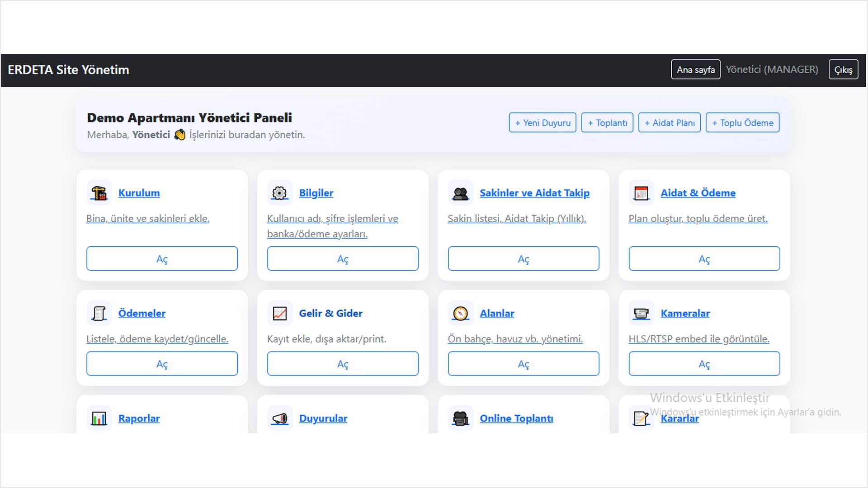Click the Online Toplantı video camera icon
Viewport: 868px width, 488px height.
[460, 418]
